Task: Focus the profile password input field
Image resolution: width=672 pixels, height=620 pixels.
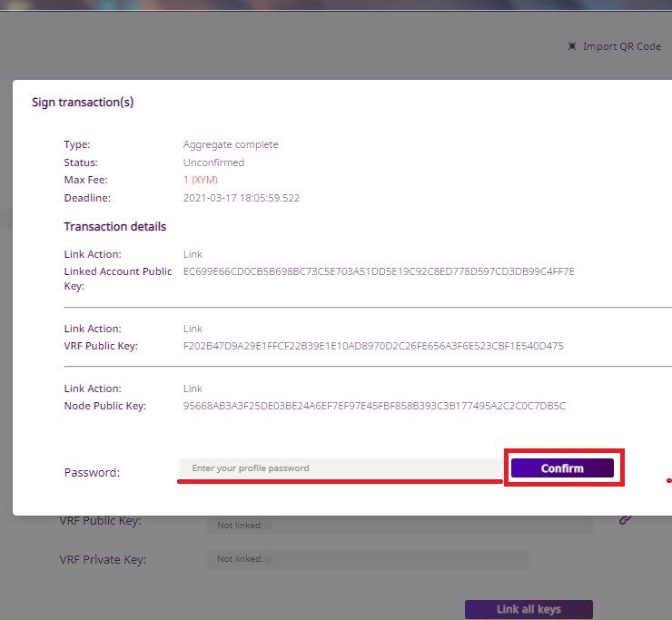Action: tap(341, 468)
